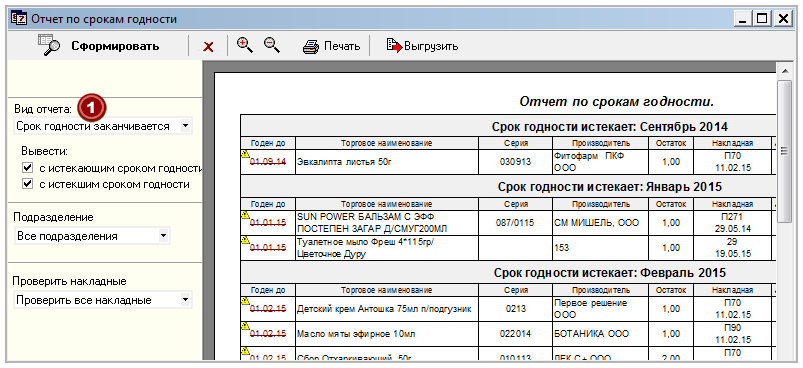Viewport: 803px width, 368px height.
Task: Click the red X cancel icon
Action: pos(208,47)
